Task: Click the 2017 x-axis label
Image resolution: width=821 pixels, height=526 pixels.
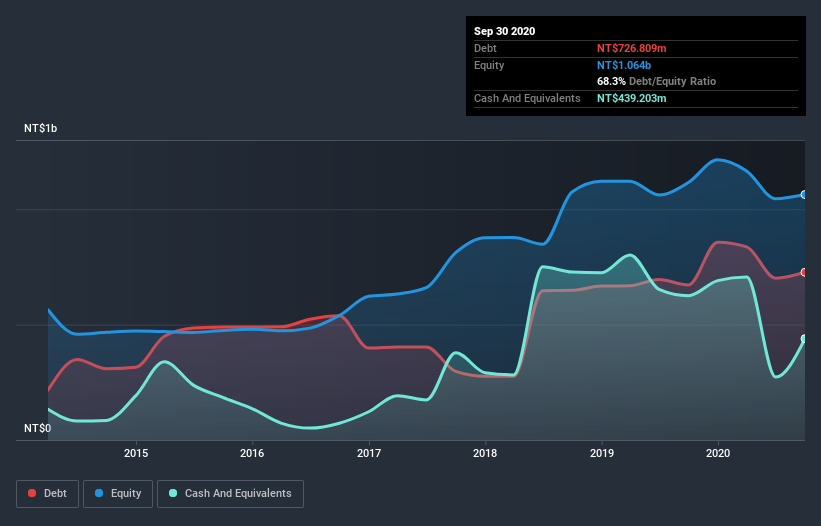Action: pyautogui.click(x=369, y=453)
